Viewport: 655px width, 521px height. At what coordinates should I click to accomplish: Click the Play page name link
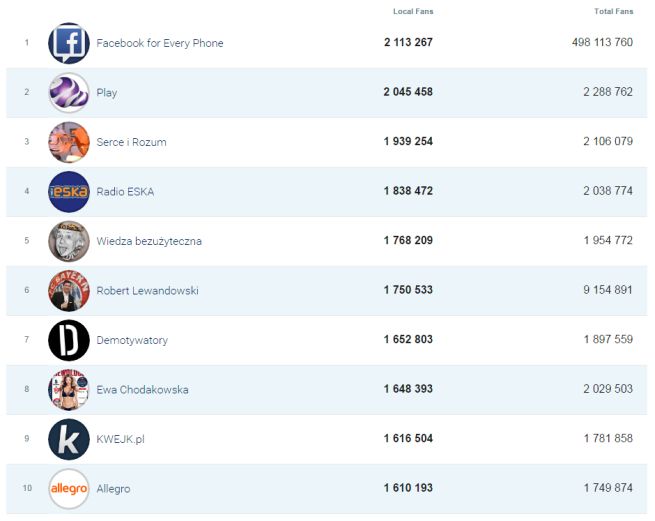[x=107, y=92]
